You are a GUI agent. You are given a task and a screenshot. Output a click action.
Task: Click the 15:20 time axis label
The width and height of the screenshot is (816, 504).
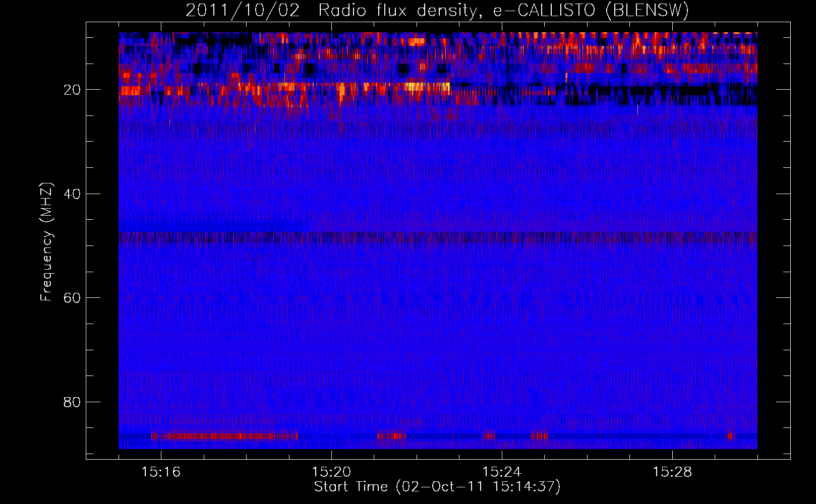click(x=331, y=472)
